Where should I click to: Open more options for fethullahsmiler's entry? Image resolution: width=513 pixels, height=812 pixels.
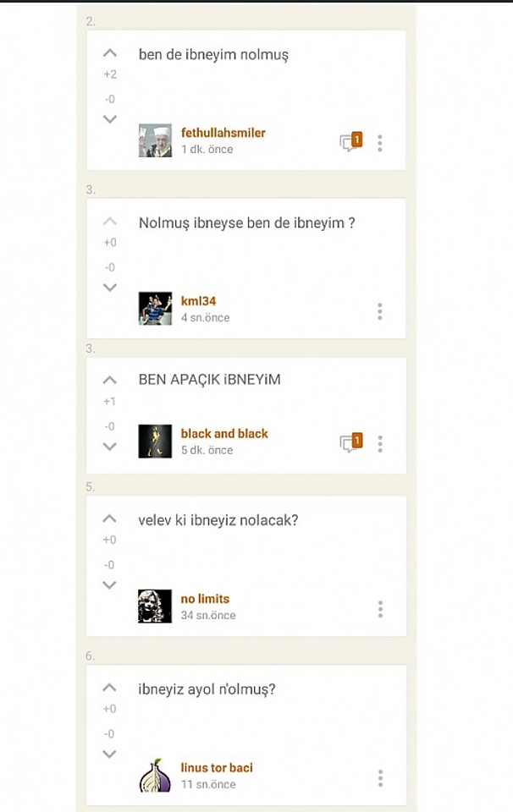(380, 143)
